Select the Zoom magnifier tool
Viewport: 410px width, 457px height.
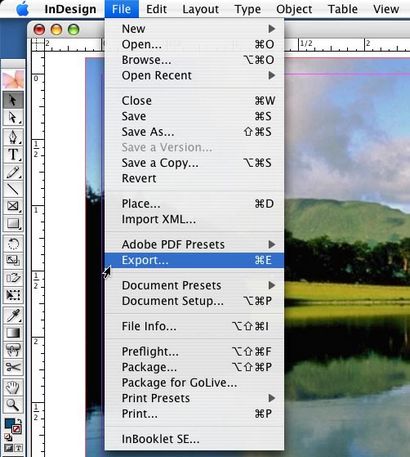(x=13, y=405)
